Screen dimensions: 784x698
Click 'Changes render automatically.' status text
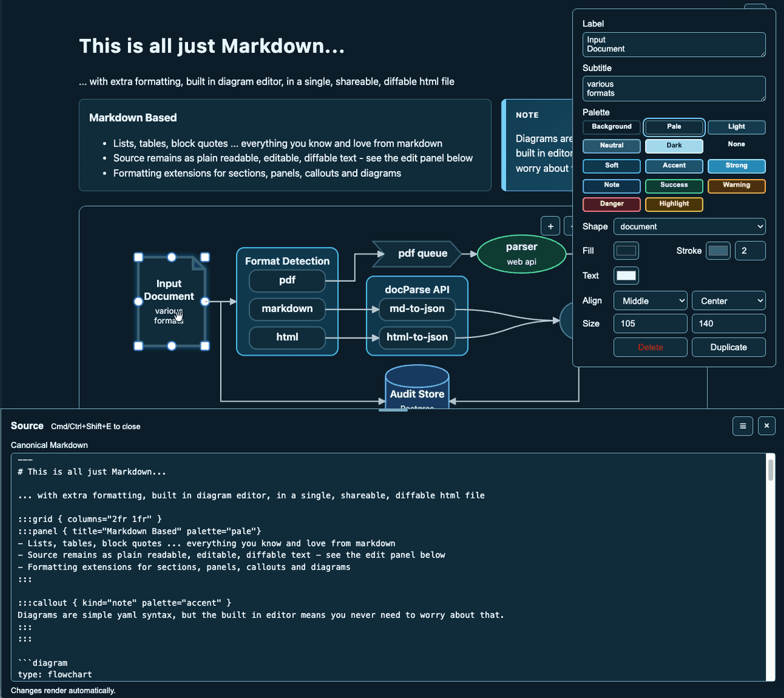pos(63,690)
